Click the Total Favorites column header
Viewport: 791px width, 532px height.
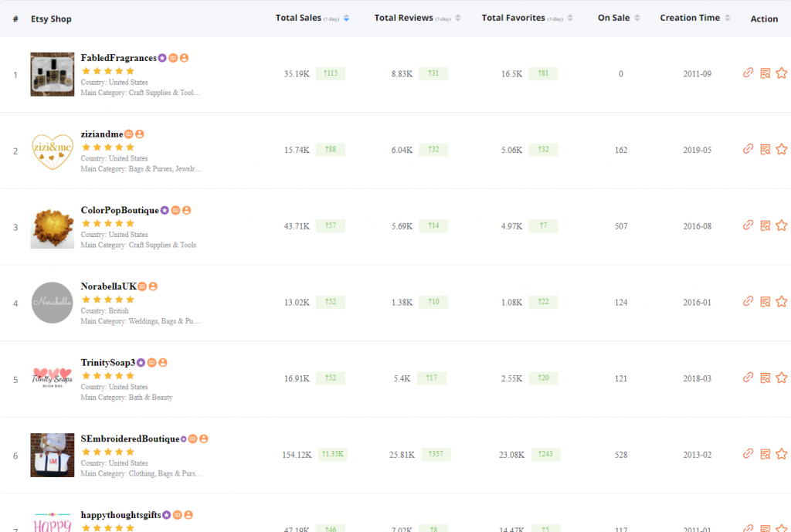(x=513, y=18)
